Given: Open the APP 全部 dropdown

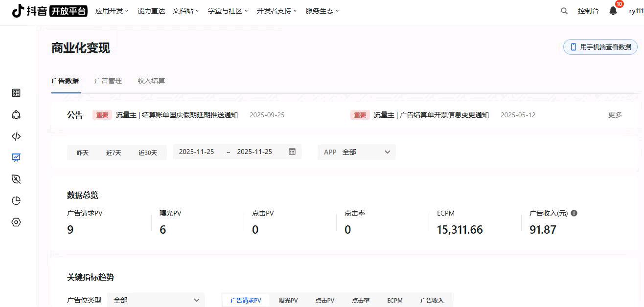Looking at the screenshot, I should point(357,152).
